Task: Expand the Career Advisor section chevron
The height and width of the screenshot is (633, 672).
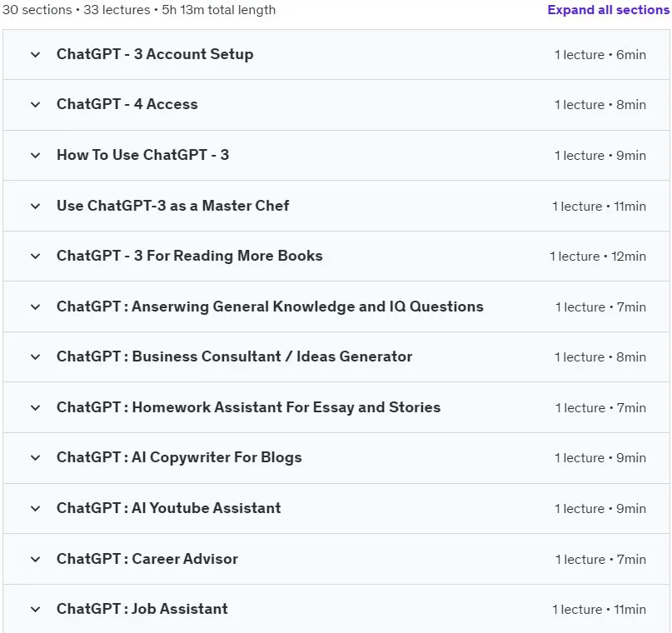Action: coord(36,559)
